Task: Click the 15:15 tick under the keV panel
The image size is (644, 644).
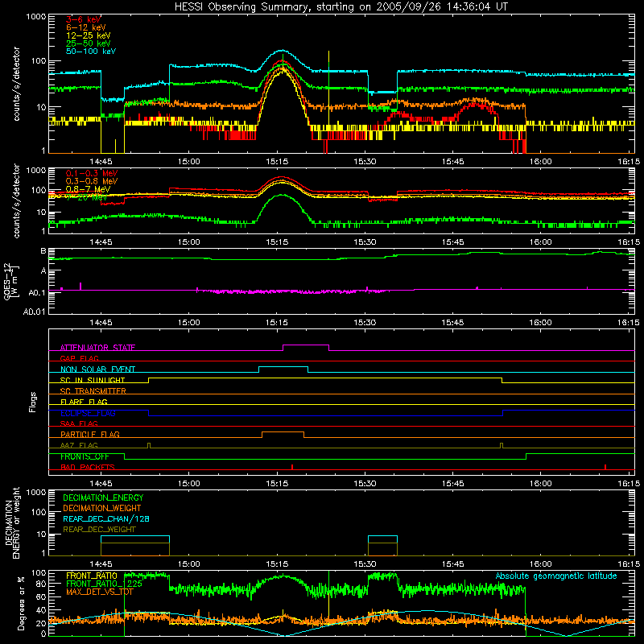Action: (x=277, y=162)
